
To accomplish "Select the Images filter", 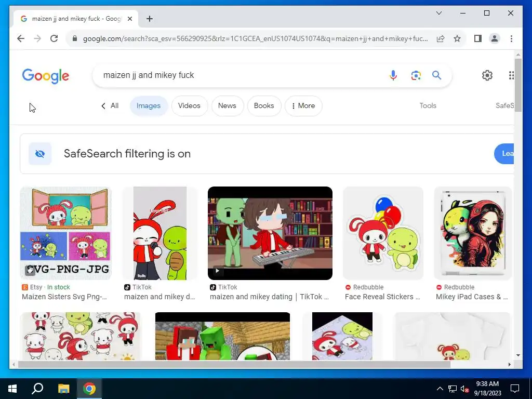I will 149,106.
